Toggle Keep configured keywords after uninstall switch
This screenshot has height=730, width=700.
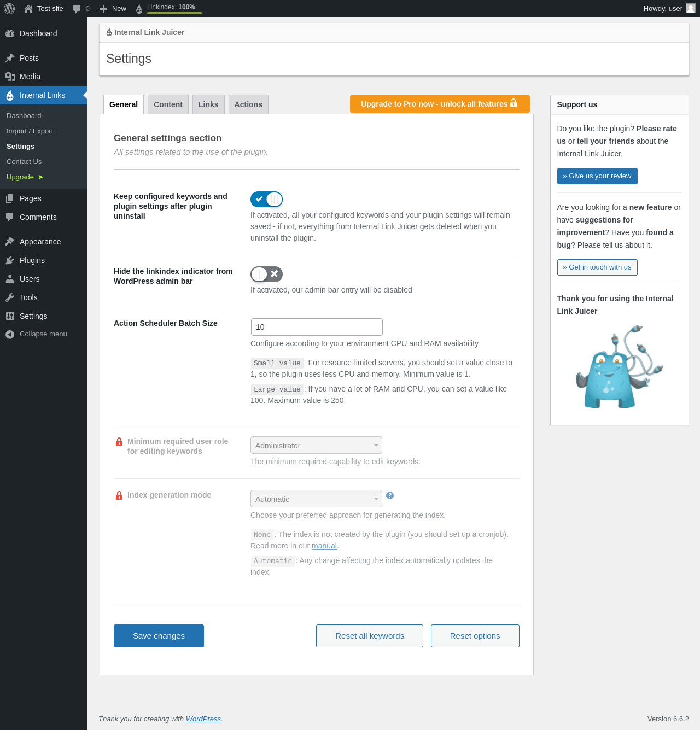click(266, 199)
